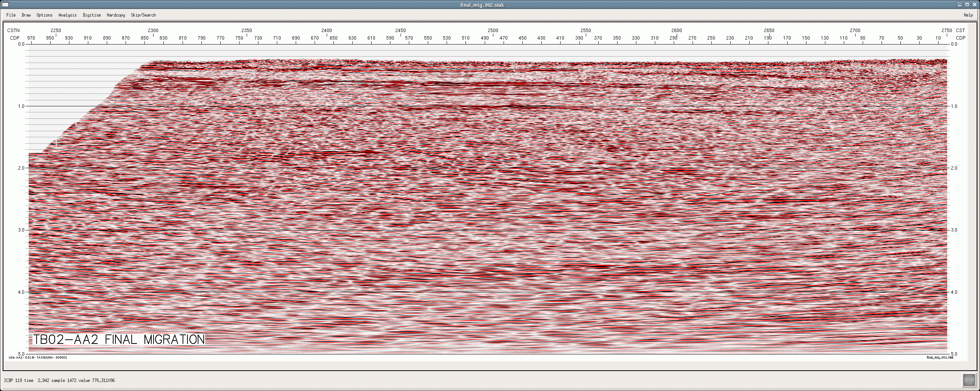980x391 pixels.
Task: Click the 1.0 time mark on right axis
Action: tap(954, 106)
